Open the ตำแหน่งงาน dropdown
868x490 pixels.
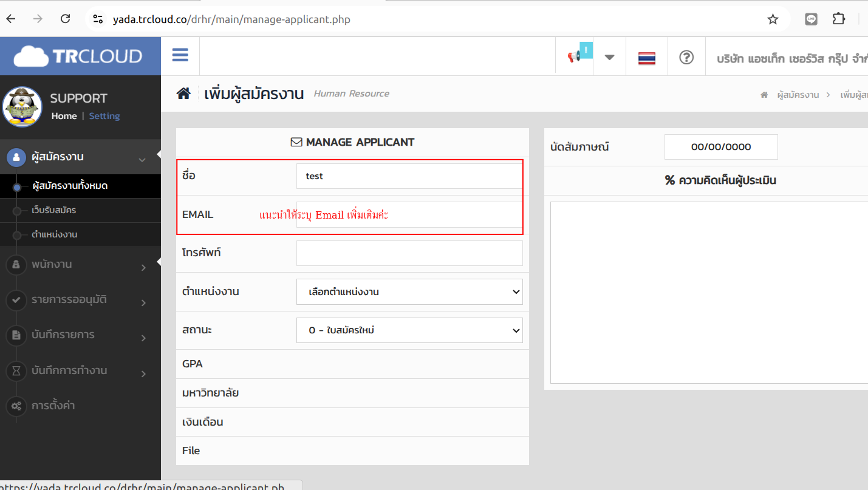pyautogui.click(x=409, y=291)
